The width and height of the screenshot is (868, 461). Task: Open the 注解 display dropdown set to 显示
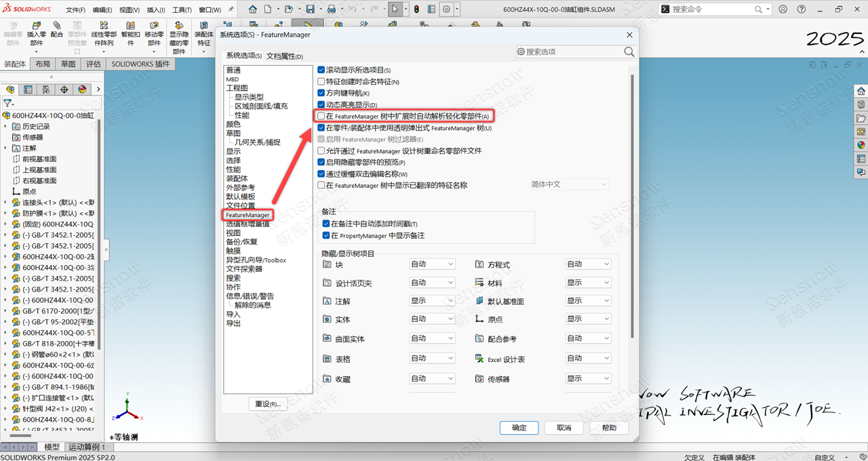432,300
